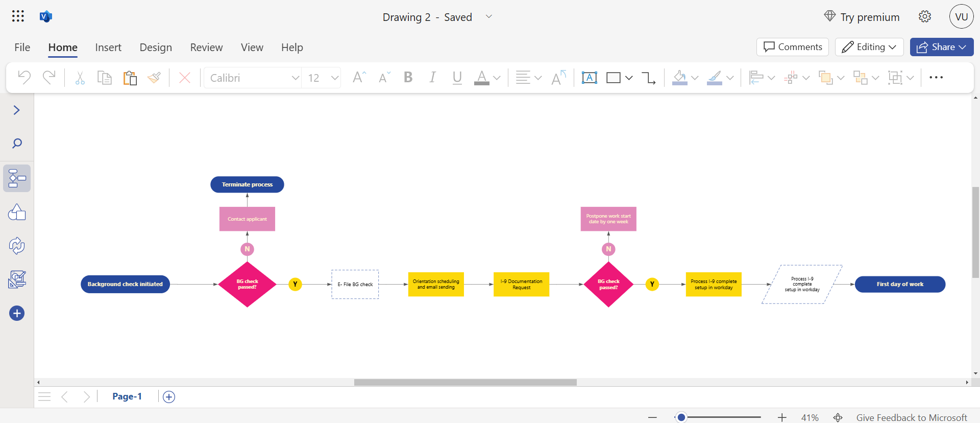
Task: Paste from clipboard
Action: pyautogui.click(x=130, y=78)
